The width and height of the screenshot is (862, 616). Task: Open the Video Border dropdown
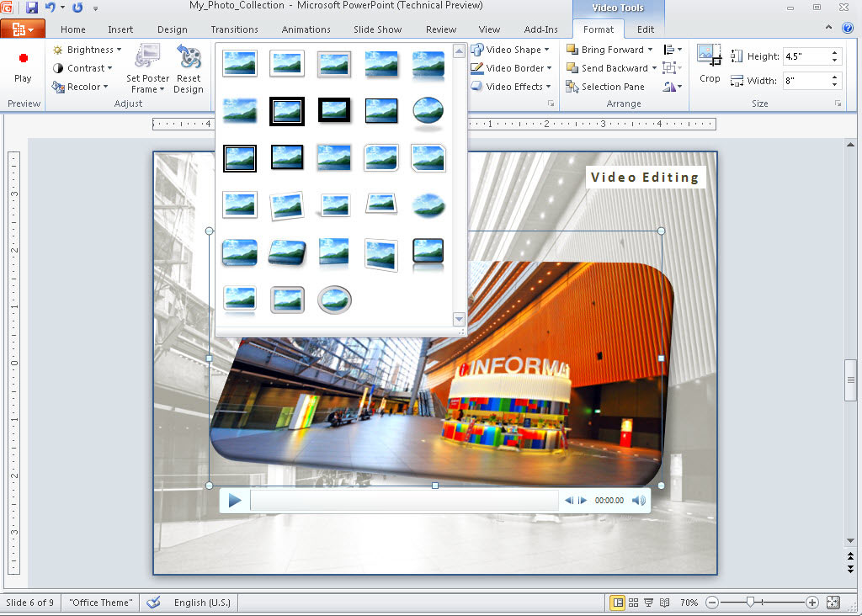pyautogui.click(x=511, y=68)
